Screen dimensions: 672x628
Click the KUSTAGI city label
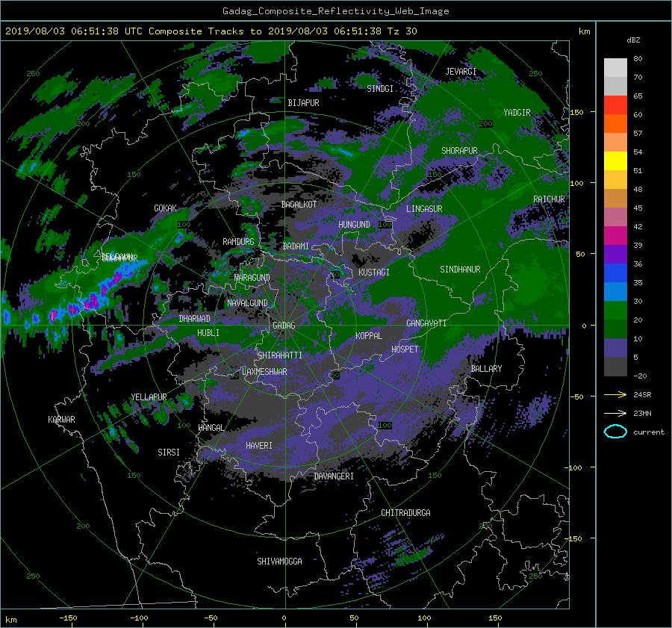pos(374,273)
